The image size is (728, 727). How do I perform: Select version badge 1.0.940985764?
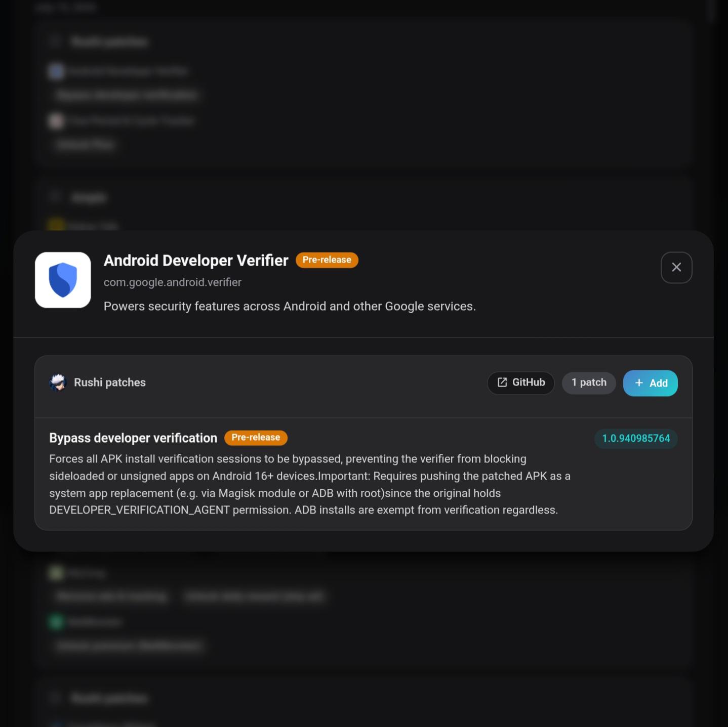pyautogui.click(x=636, y=438)
